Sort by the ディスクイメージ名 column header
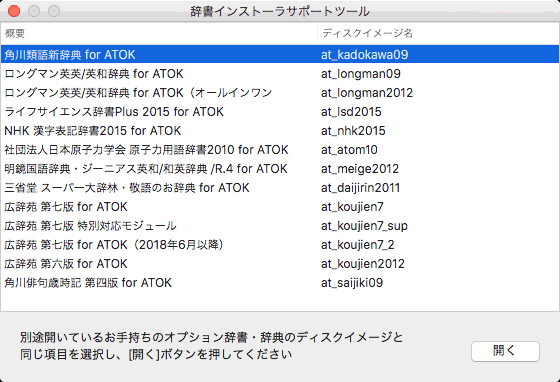This screenshot has width=560, height=382. (x=439, y=34)
